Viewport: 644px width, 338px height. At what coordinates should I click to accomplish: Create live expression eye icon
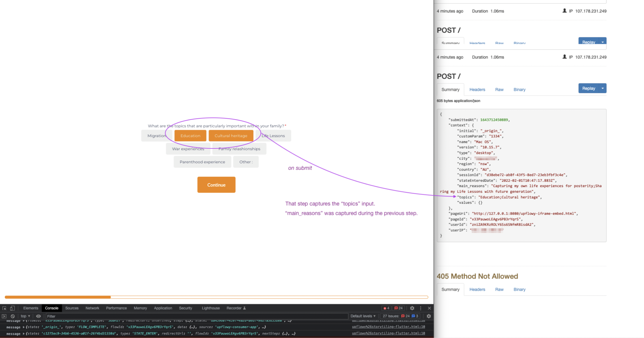point(38,316)
